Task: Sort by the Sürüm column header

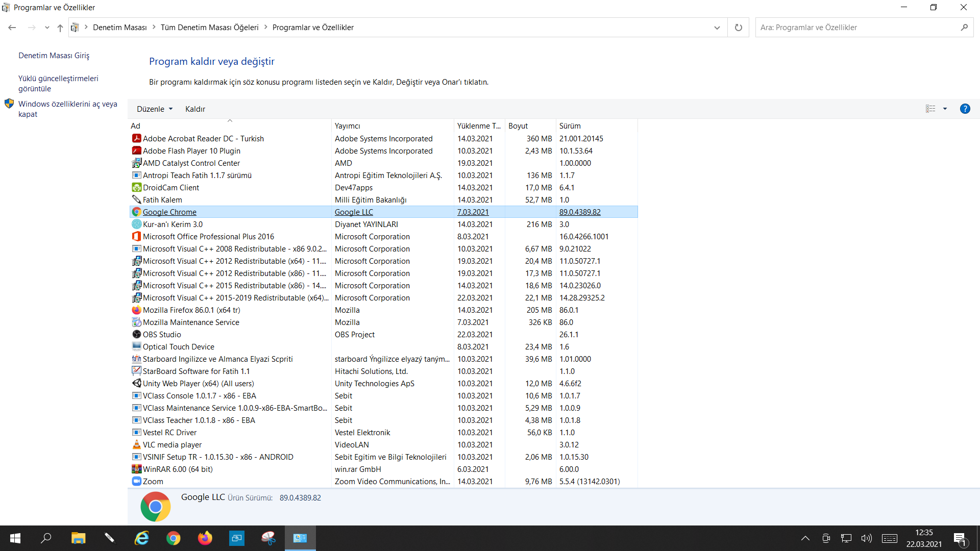Action: pos(596,126)
